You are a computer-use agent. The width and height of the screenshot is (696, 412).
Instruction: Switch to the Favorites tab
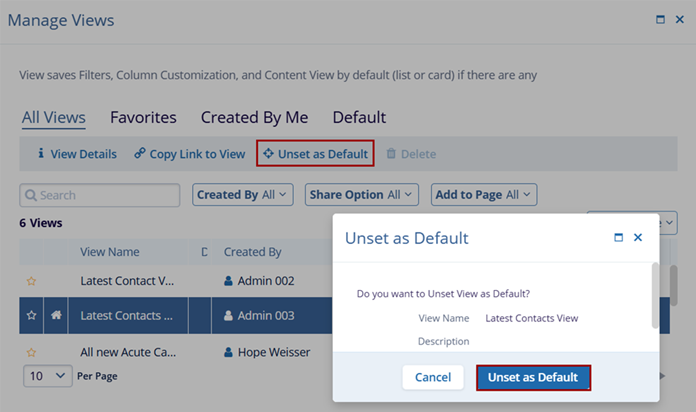(143, 117)
